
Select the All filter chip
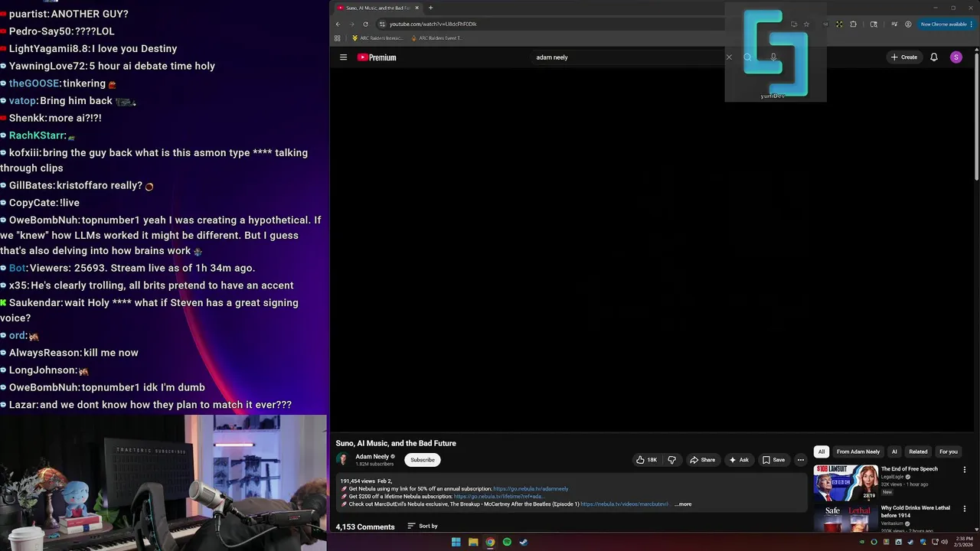821,452
